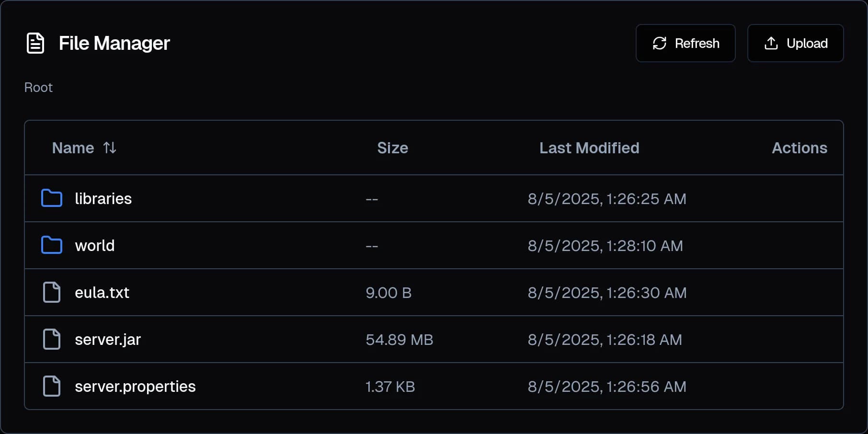Click the eula.txt file icon
Screen dimensions: 868x434
[x=51, y=292]
